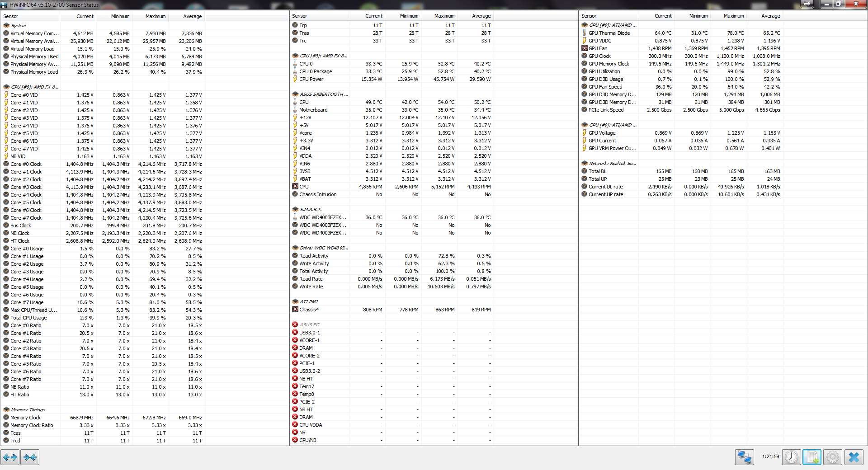Screen dimensions: 868x470
Task: Click the ASUS SABERTOOTH group header
Action: click(324, 94)
